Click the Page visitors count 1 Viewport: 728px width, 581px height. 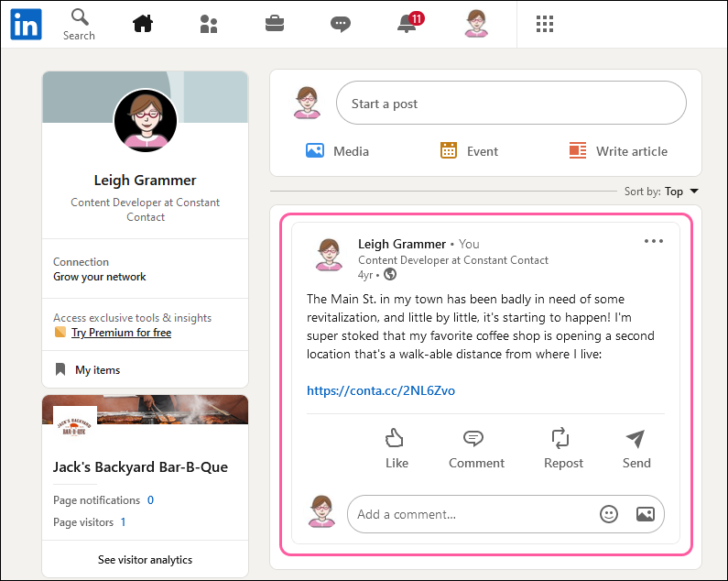123,522
